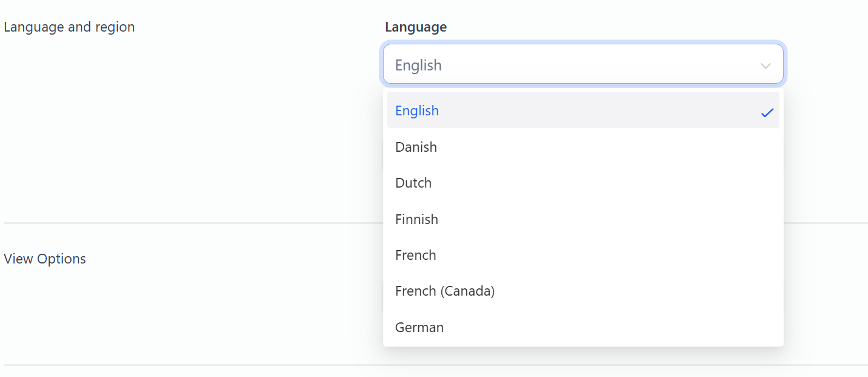Choose the French (Canada) option
This screenshot has height=377, width=868.
pos(445,291)
